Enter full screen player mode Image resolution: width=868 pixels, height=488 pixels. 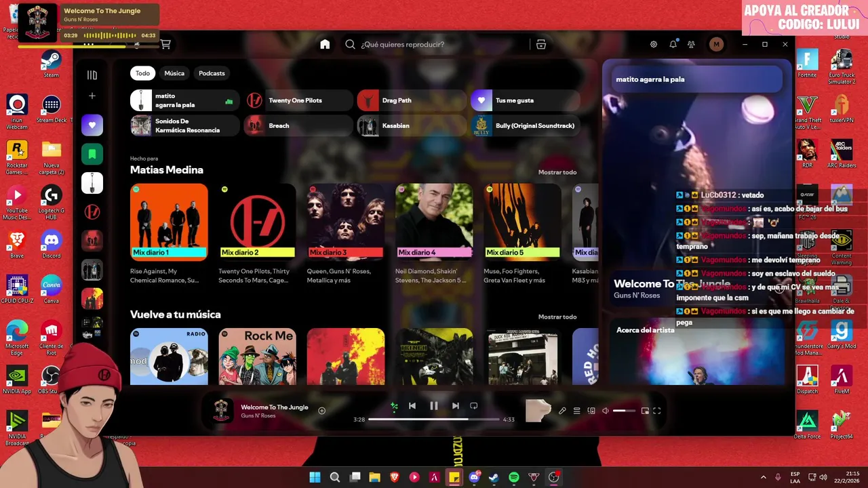click(x=657, y=411)
